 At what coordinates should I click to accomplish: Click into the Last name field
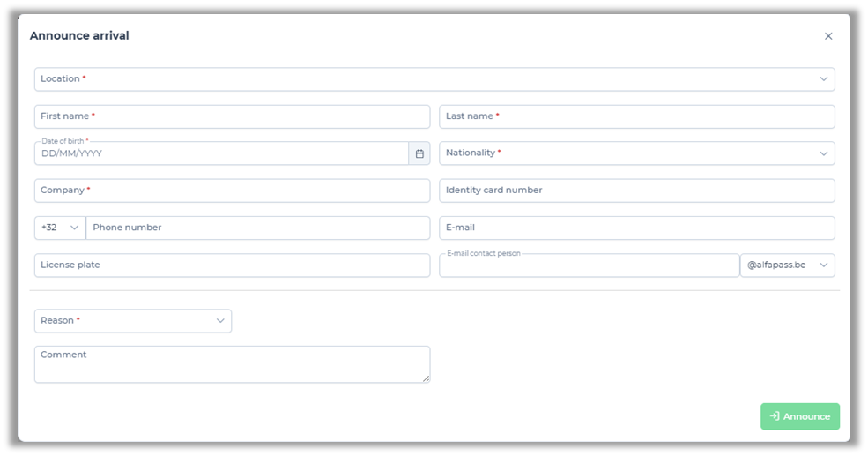[x=636, y=116]
